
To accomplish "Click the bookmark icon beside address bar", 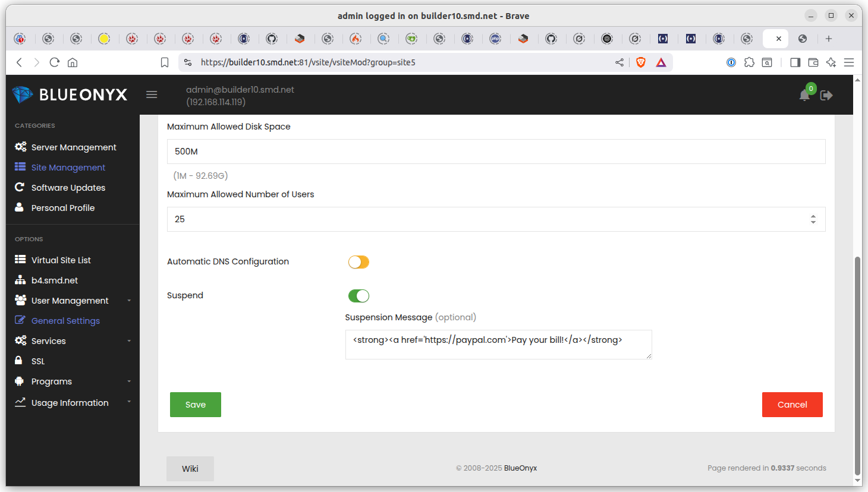I will click(165, 62).
